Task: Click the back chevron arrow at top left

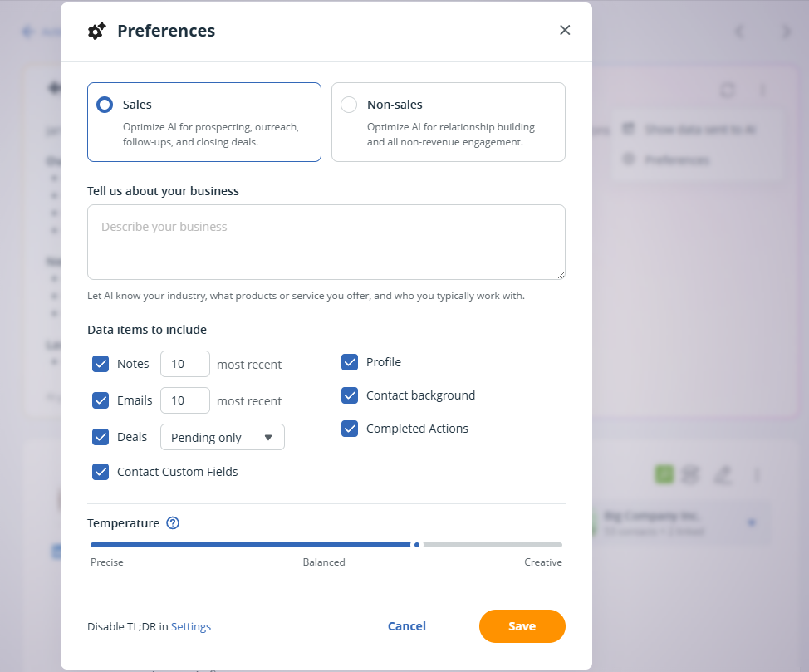Action: [739, 31]
